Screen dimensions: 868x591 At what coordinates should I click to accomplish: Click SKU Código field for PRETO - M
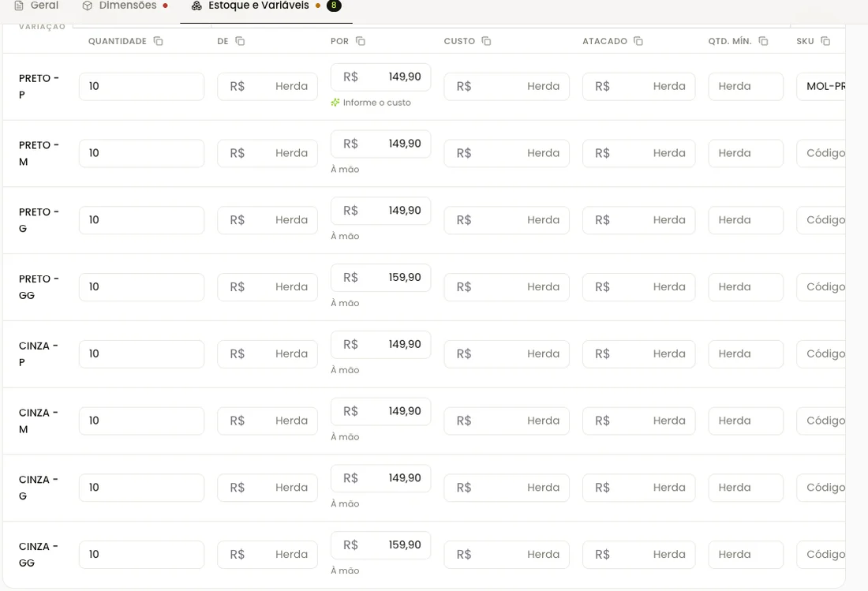821,153
